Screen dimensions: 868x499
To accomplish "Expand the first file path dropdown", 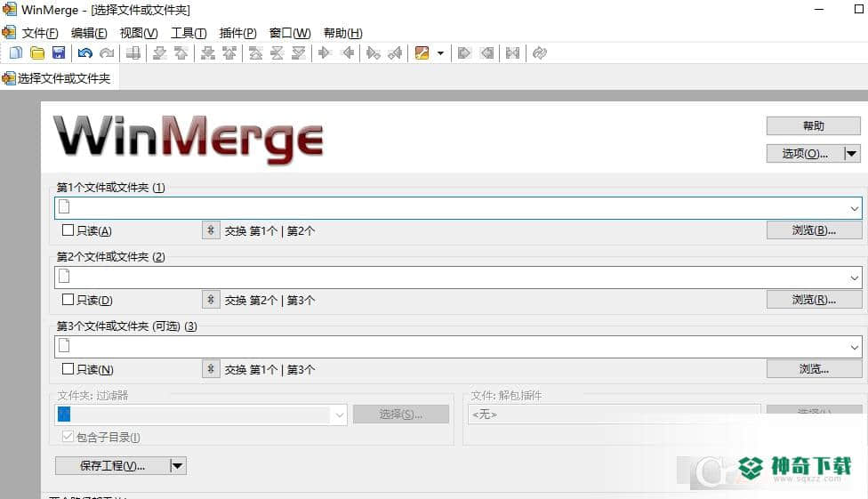I will tap(854, 208).
